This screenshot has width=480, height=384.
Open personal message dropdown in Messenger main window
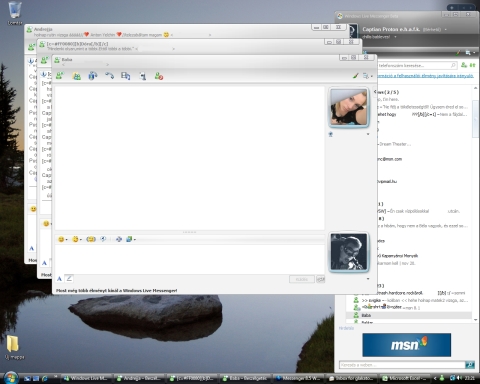click(396, 37)
